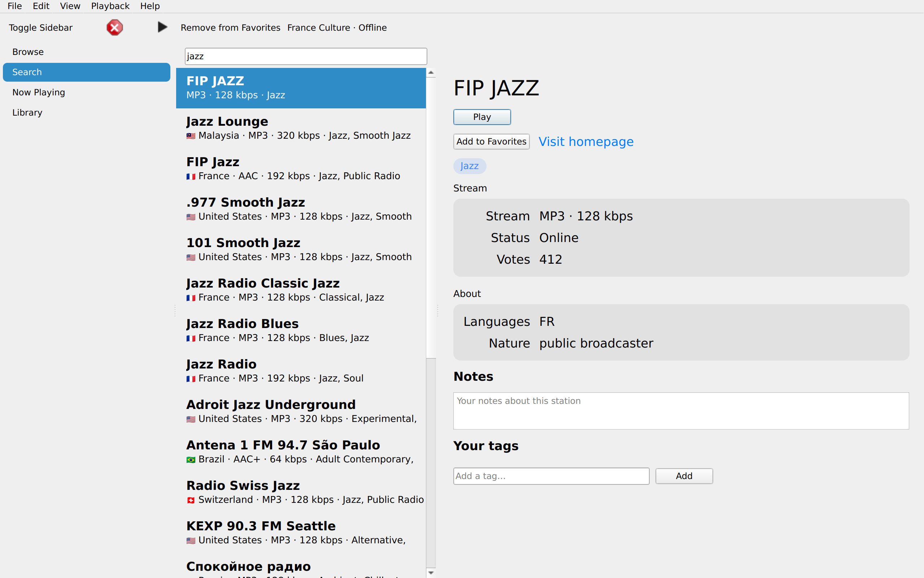Select .977 Smooth Jazz station
This screenshot has height=578, width=924.
301,210
